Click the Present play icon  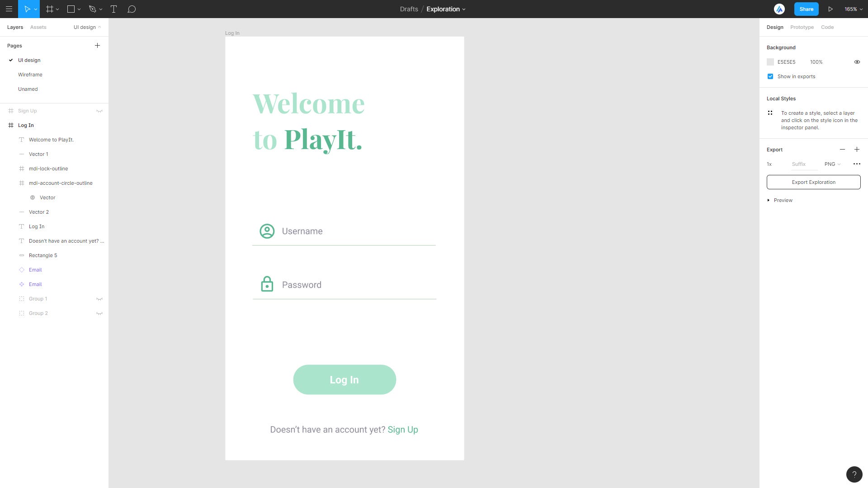[830, 9]
